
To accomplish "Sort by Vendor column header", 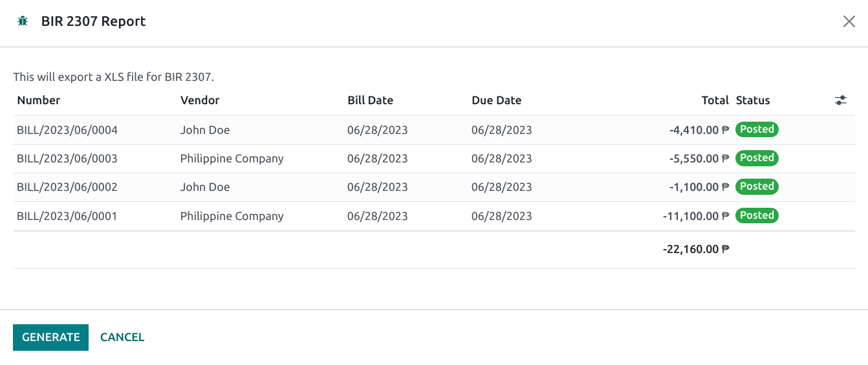I will point(200,100).
